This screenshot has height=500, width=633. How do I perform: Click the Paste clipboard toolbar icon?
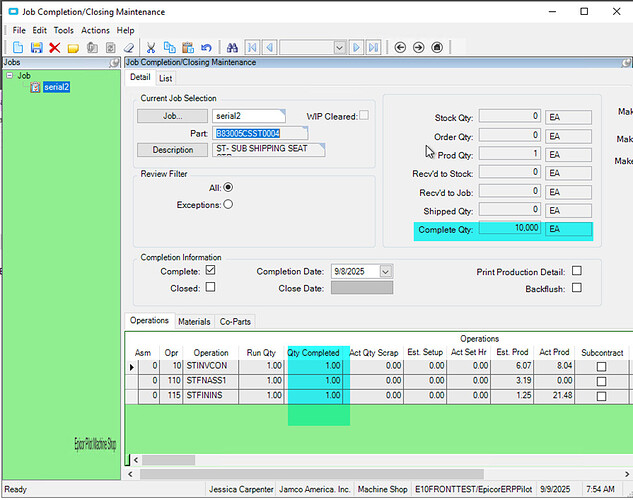click(187, 47)
